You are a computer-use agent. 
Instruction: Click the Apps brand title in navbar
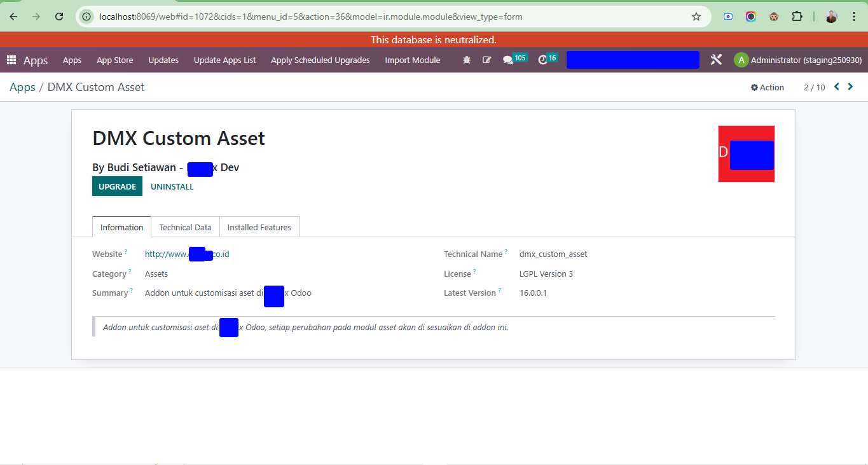pos(36,60)
